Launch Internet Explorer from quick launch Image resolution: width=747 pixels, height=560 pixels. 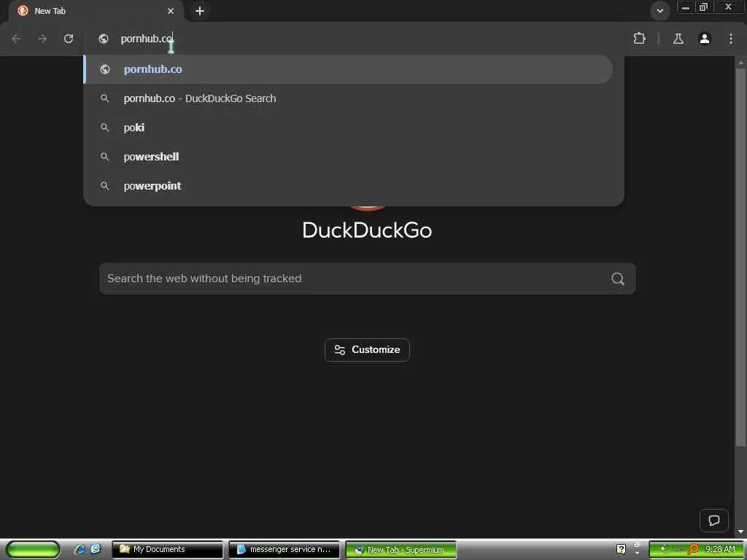coord(80,550)
